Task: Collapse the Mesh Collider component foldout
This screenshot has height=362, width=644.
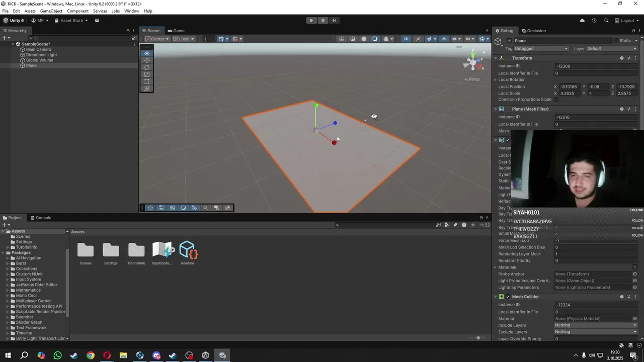Action: click(495, 297)
